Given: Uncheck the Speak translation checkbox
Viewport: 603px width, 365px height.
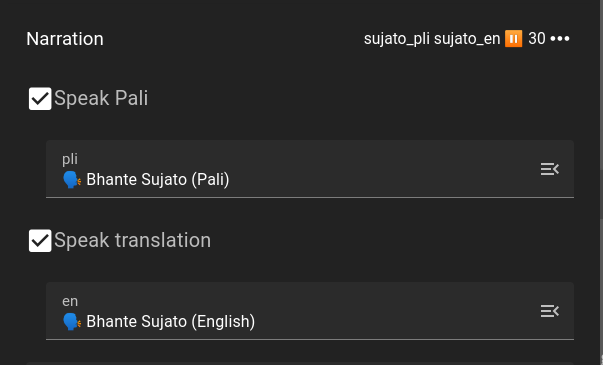Looking at the screenshot, I should click(40, 241).
